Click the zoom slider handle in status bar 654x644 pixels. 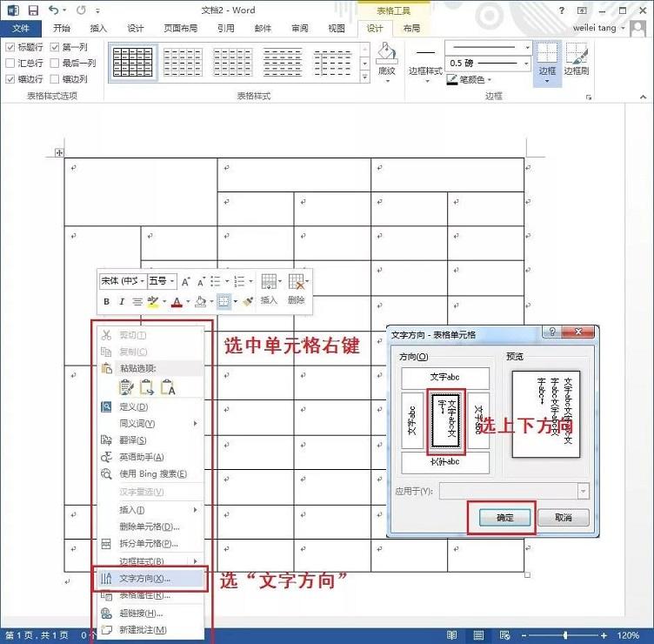point(565,635)
